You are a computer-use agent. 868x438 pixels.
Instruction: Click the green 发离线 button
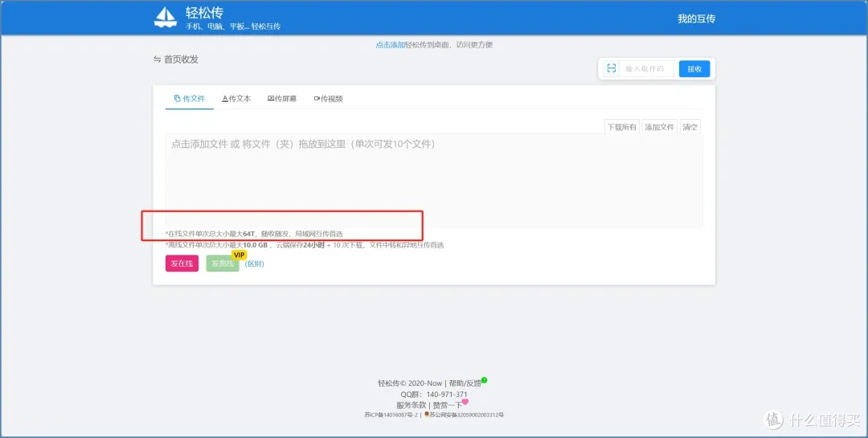pos(223,264)
